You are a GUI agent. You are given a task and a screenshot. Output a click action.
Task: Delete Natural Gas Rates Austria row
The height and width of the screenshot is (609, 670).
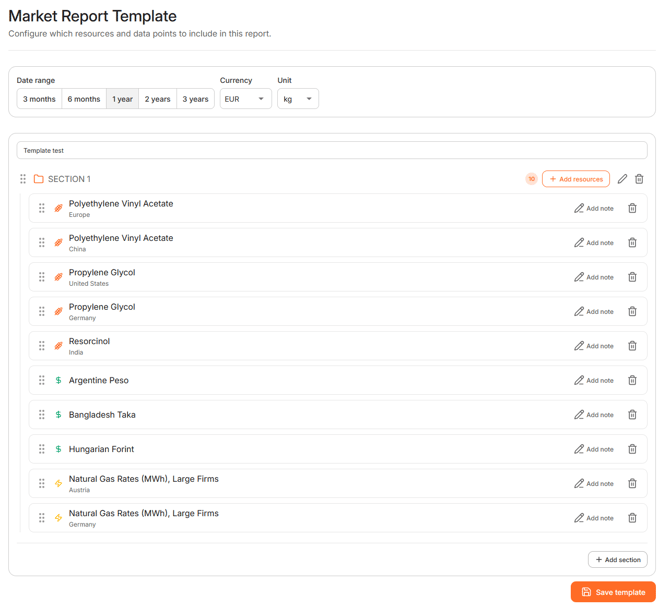[632, 483]
